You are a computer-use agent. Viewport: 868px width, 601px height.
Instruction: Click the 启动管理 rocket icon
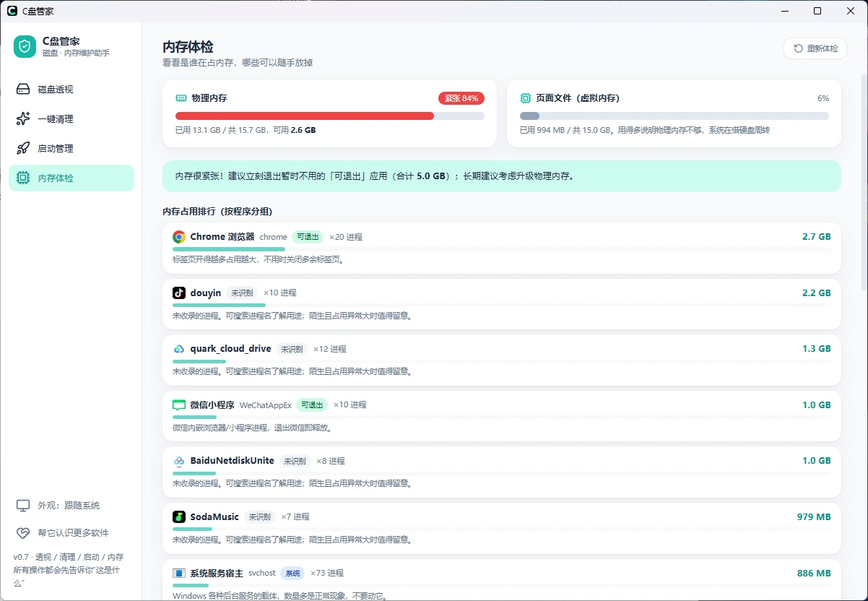coord(23,149)
